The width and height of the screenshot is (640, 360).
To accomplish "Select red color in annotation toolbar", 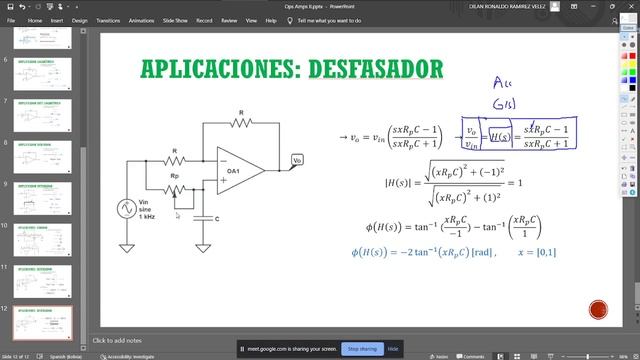I will click(633, 56).
